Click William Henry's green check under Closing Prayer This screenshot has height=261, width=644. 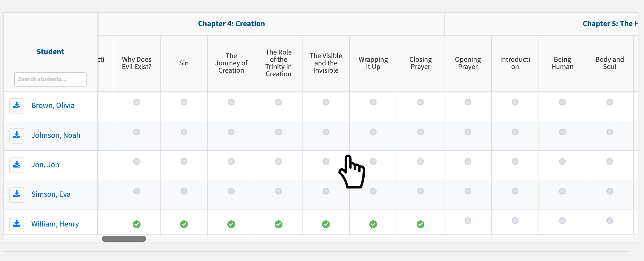click(x=421, y=224)
